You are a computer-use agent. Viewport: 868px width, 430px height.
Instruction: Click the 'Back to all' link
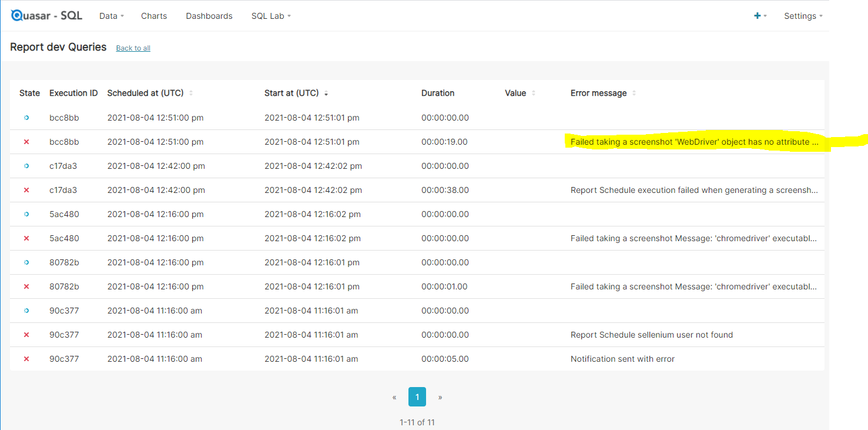coord(133,48)
